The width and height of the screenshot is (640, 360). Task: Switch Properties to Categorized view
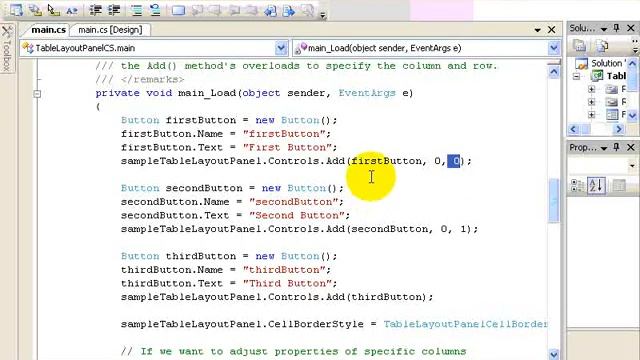[577, 186]
